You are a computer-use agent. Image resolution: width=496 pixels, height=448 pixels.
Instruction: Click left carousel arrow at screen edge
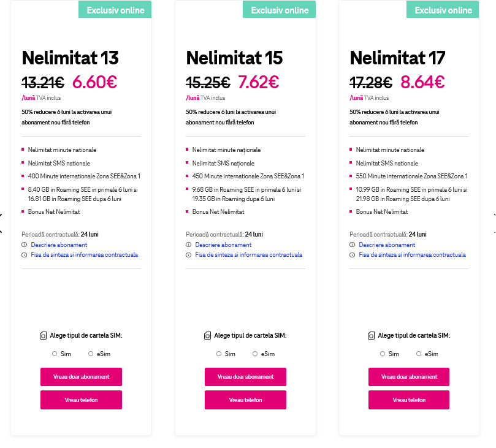[2, 215]
